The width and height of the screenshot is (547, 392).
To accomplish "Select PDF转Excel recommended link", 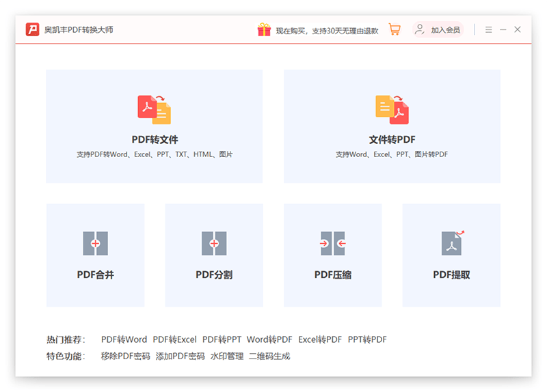I will click(174, 339).
